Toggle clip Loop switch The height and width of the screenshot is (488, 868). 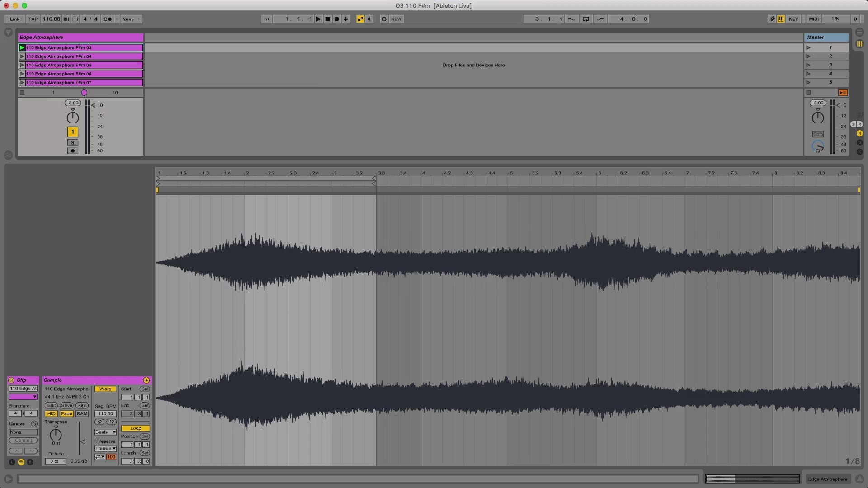(136, 428)
